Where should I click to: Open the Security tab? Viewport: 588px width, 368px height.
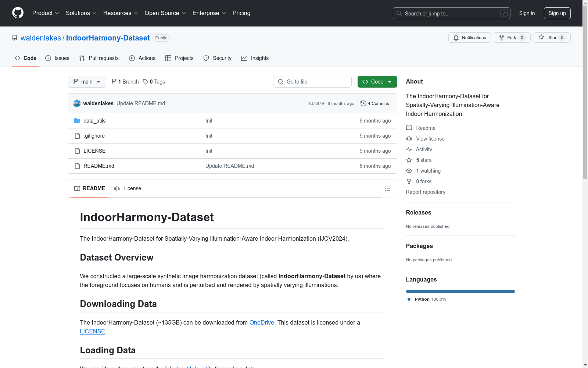pyautogui.click(x=218, y=58)
